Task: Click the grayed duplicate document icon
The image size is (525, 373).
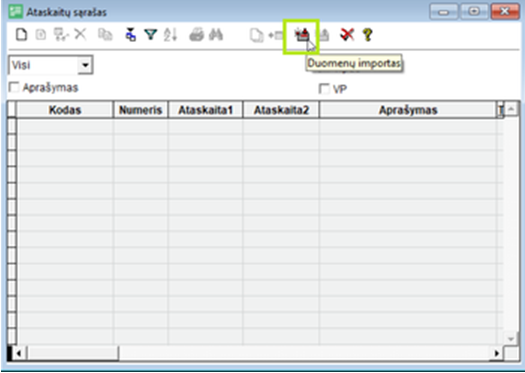Action: coord(257,35)
